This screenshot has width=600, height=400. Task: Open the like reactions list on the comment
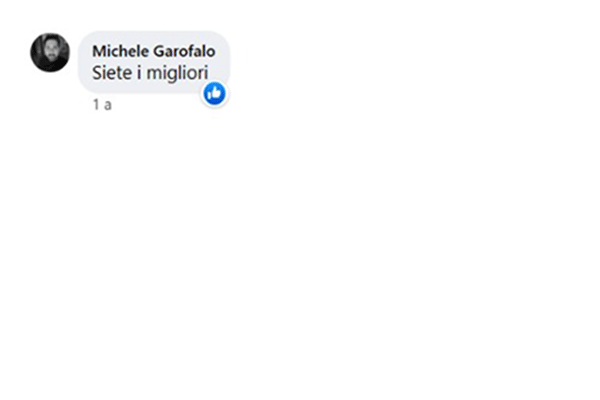coord(215,93)
